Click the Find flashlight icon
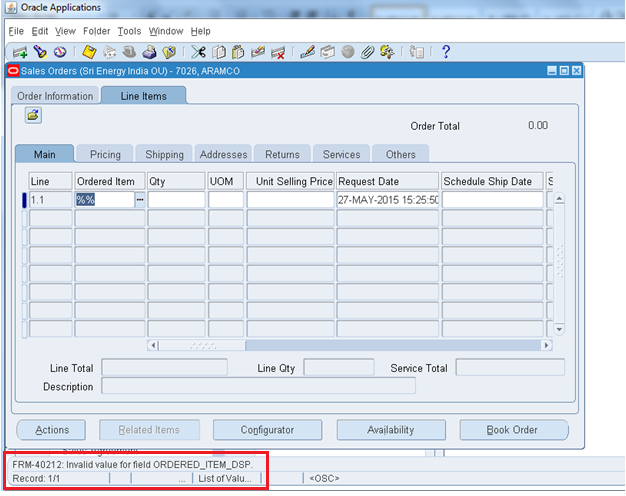626x496 pixels. coord(40,52)
